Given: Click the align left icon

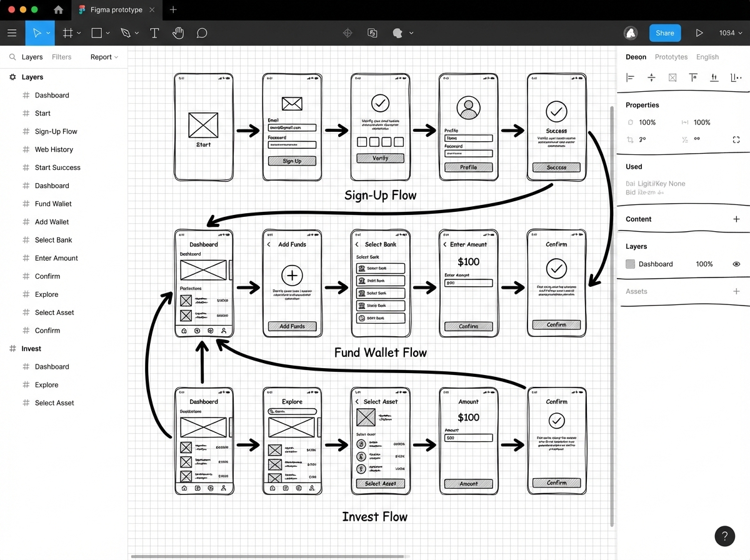Looking at the screenshot, I should (630, 77).
